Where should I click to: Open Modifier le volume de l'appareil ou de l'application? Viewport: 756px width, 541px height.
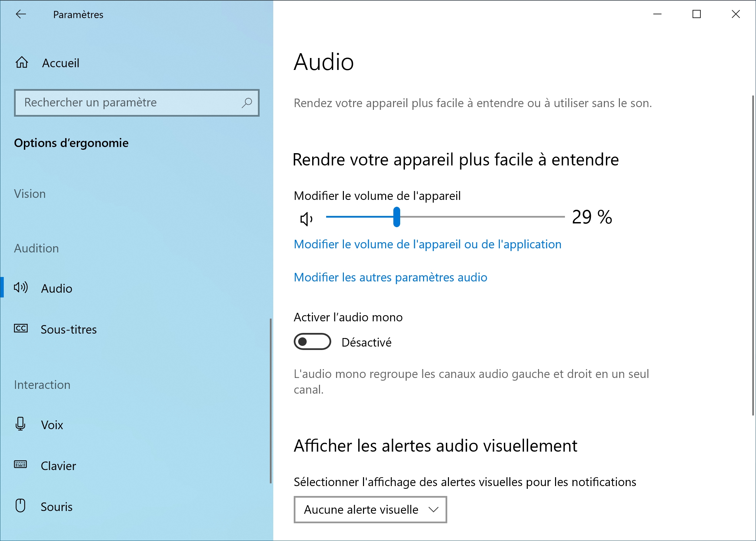pos(427,244)
